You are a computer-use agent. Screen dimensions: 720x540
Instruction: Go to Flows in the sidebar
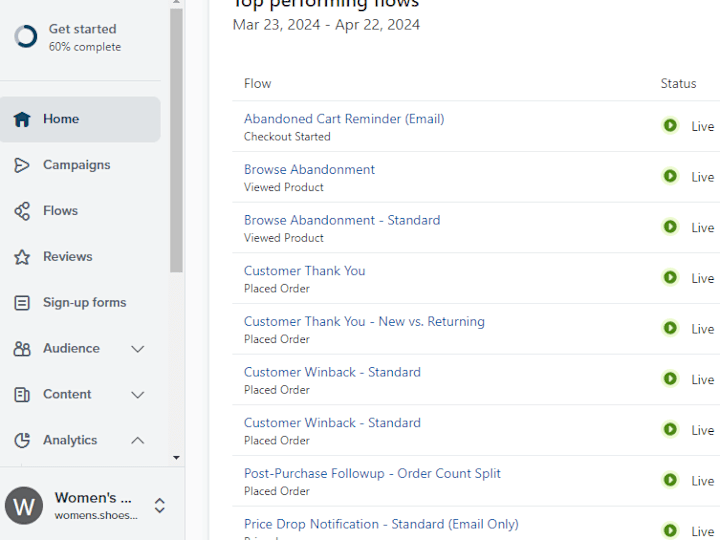point(80,211)
